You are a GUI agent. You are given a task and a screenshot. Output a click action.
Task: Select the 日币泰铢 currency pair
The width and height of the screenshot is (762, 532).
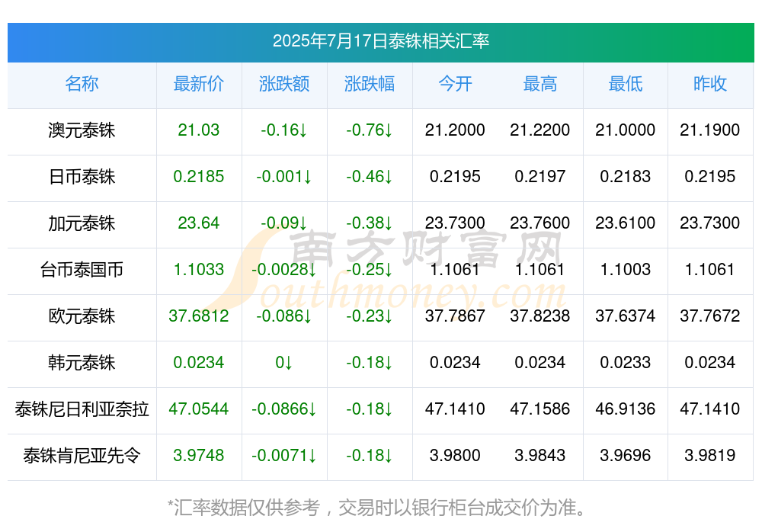82,177
